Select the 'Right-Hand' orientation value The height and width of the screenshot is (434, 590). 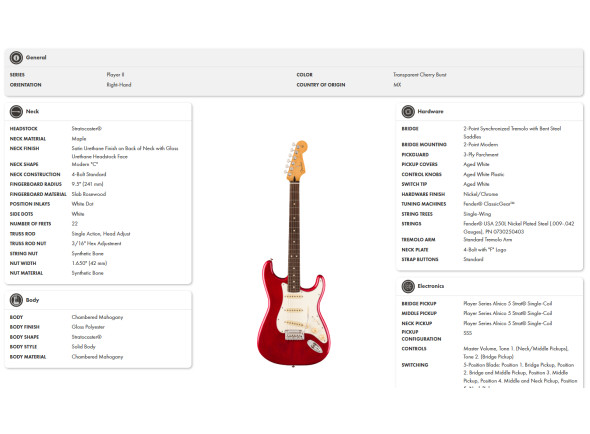pos(119,85)
